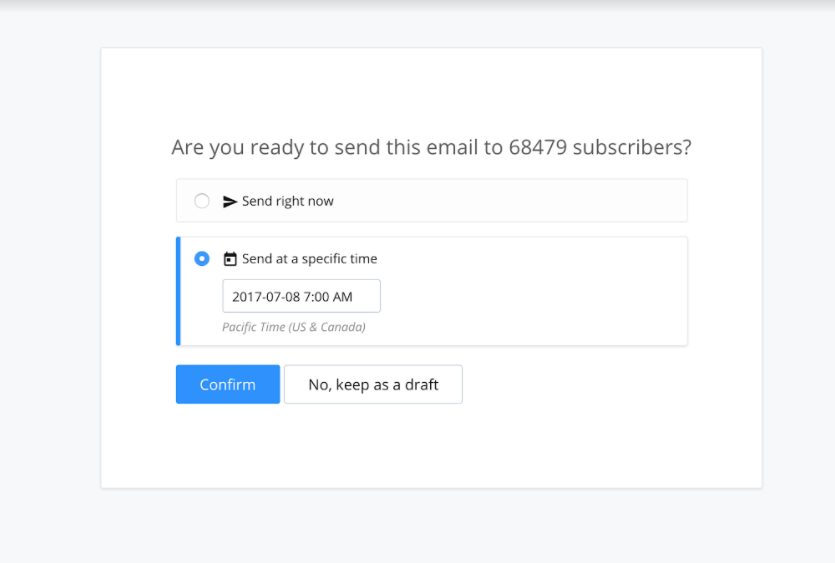
Task: Click the 'Pacific Time (US & Canada)' timezone note
Action: pos(294,327)
